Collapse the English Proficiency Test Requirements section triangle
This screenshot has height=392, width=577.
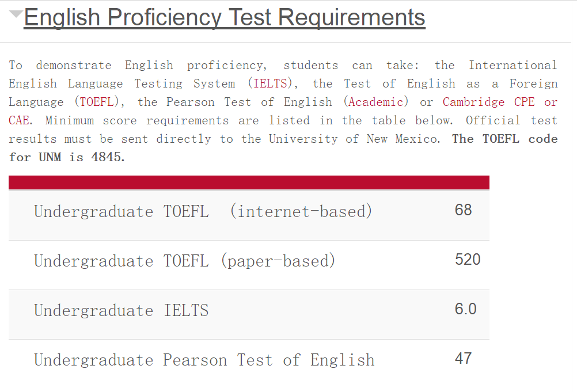16,14
